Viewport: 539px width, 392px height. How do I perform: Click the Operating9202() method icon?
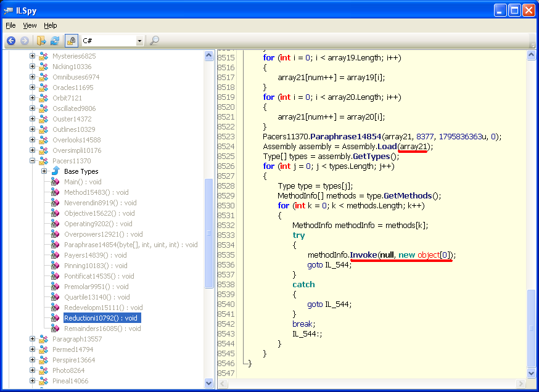[x=56, y=224]
